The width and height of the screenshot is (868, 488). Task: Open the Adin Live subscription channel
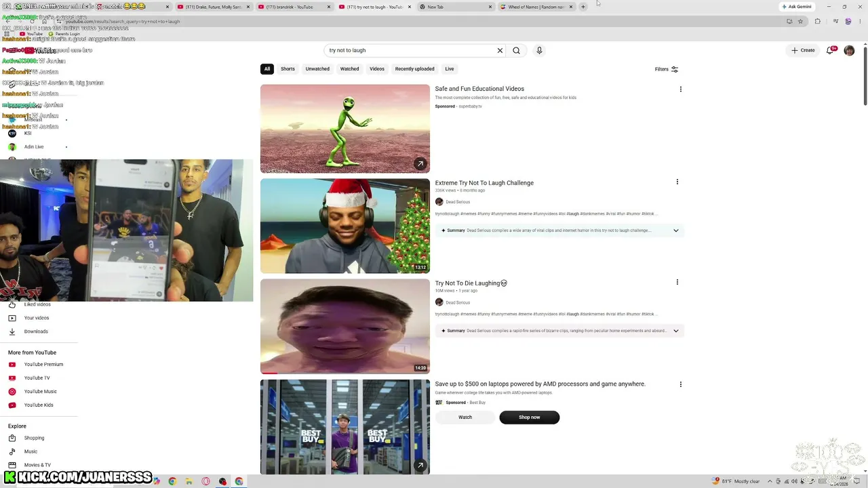33,147
